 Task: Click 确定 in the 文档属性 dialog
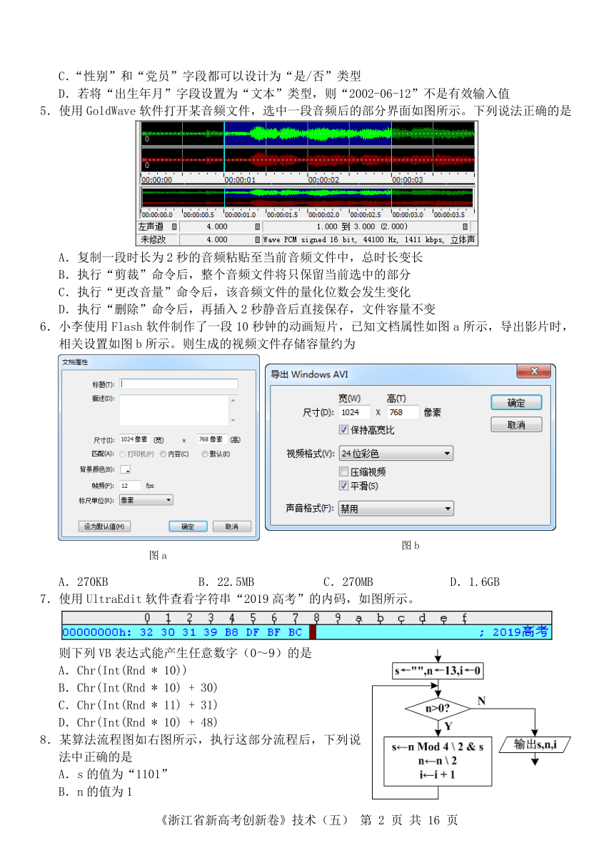(x=188, y=527)
